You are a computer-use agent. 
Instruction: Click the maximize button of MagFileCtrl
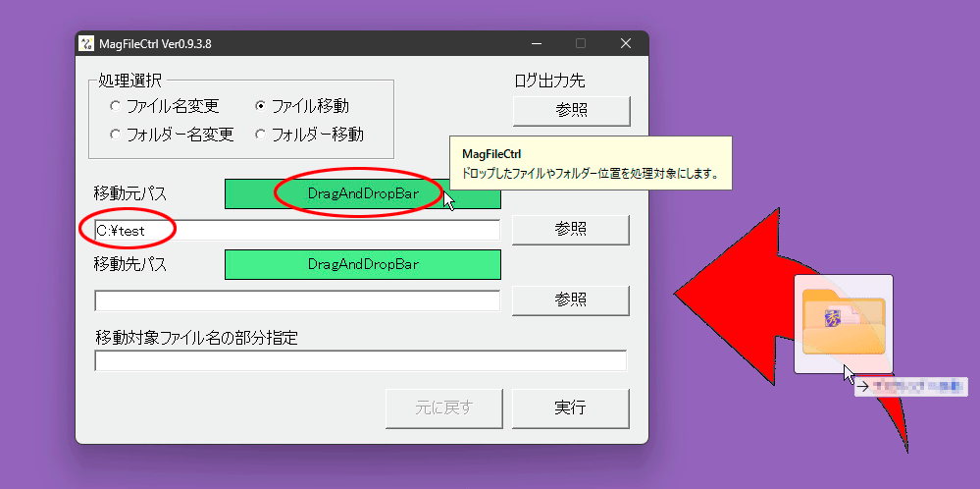[x=581, y=44]
